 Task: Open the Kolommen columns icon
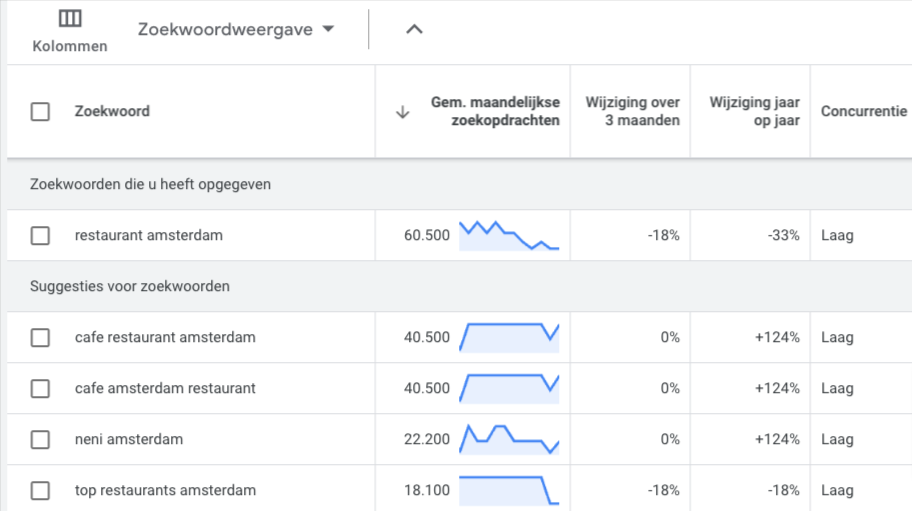[x=70, y=20]
